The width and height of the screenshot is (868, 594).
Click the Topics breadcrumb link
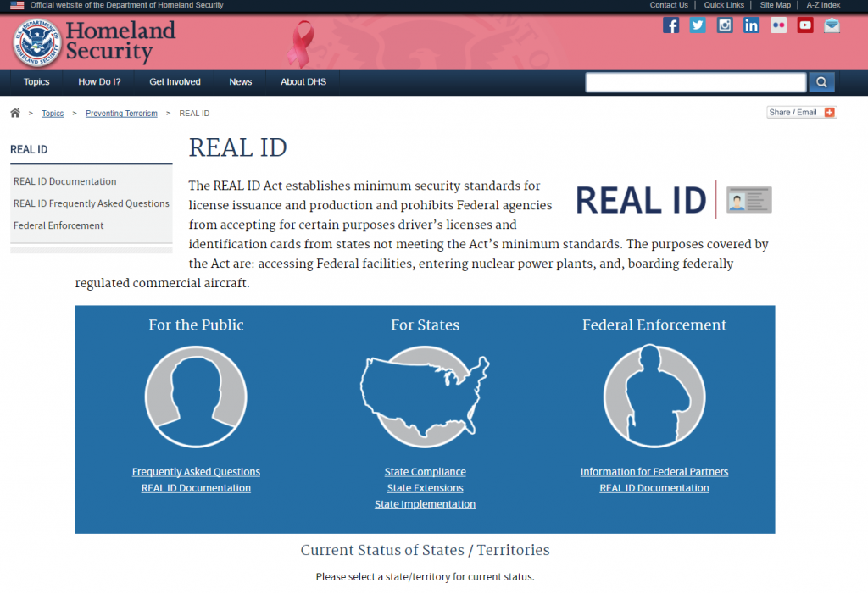pos(53,113)
